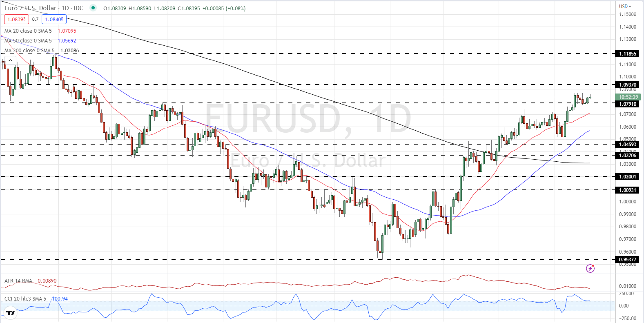Collapse the indicator legend with the chevron

[10, 60]
